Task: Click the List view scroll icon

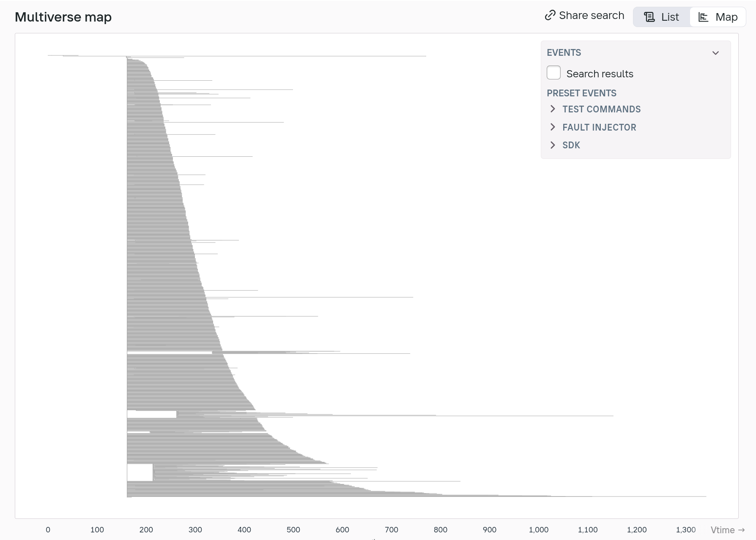Action: 649,17
